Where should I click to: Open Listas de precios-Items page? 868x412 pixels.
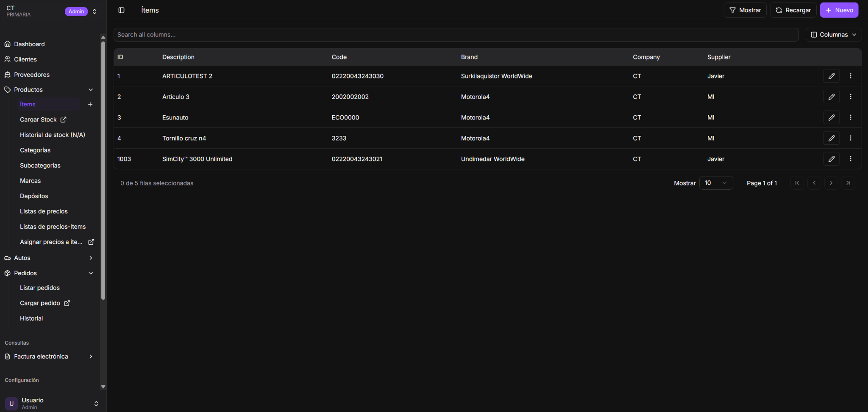pos(53,227)
